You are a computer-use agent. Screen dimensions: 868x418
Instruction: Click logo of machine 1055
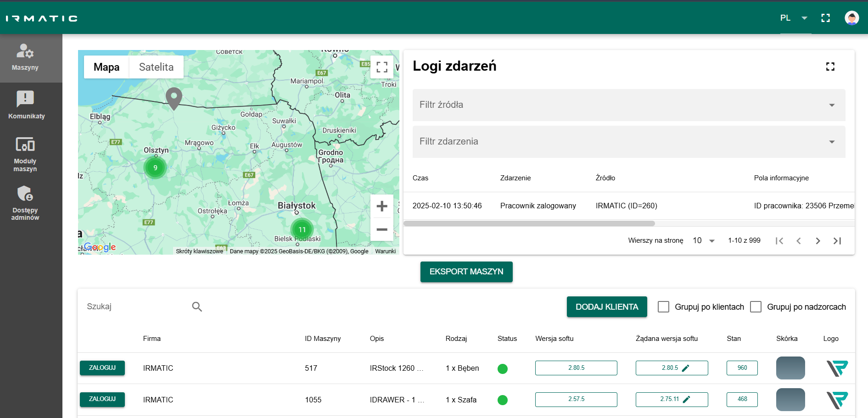coord(837,400)
